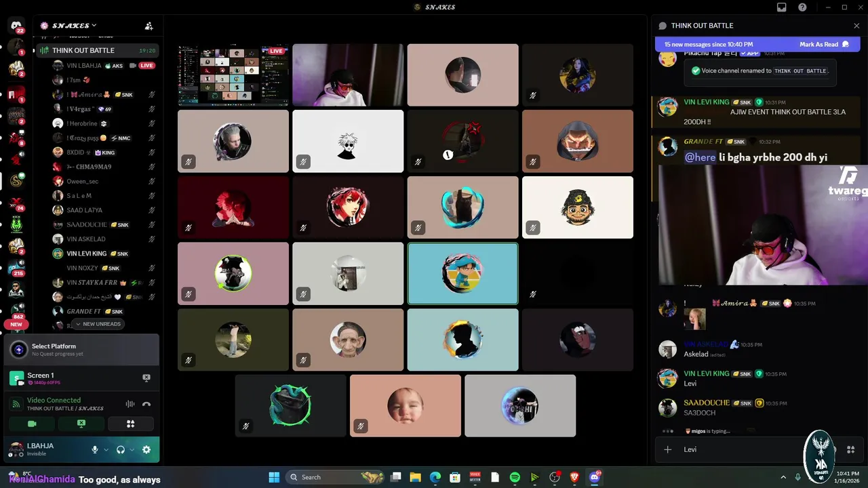Open the inbox icon in title bar
Viewport: 868px width, 488px height.
pos(782,7)
